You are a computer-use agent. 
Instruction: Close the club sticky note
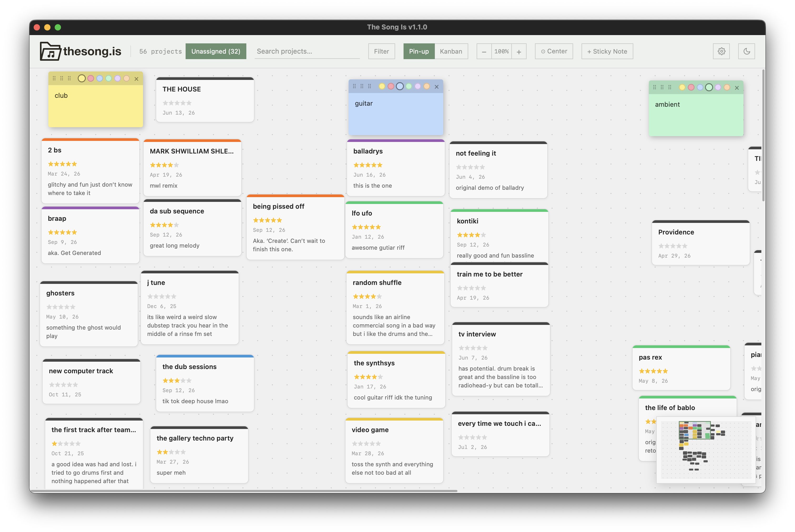click(x=136, y=79)
